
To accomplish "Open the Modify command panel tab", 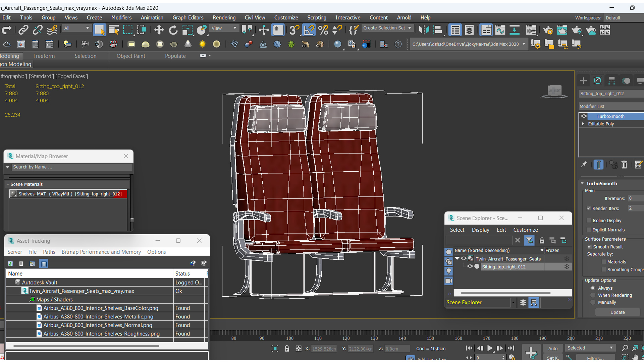I will click(598, 81).
